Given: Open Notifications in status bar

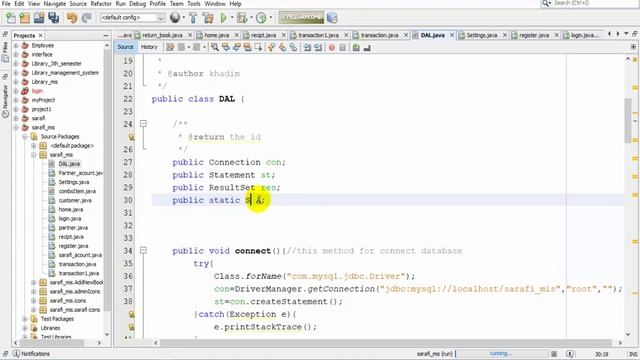Looking at the screenshot, I should pos(31,353).
